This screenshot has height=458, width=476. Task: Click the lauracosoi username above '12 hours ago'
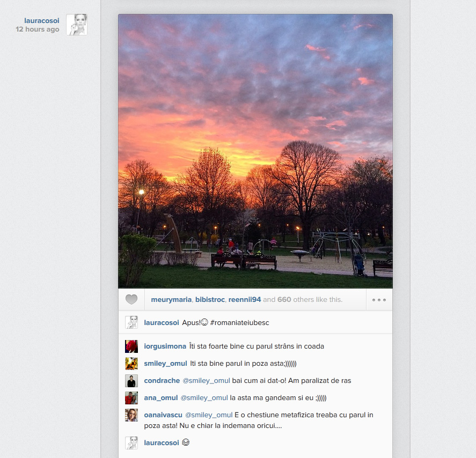coord(41,20)
